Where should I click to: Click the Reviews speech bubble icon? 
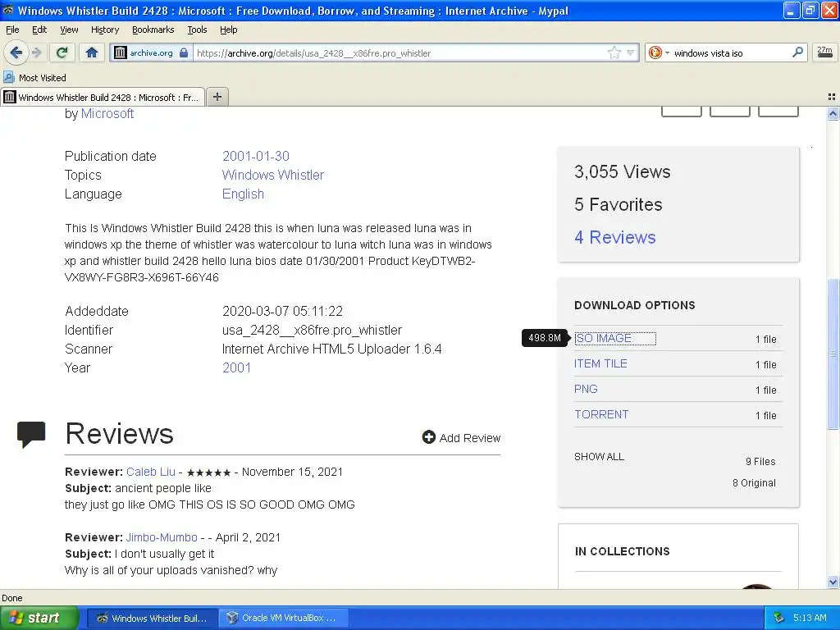point(31,435)
